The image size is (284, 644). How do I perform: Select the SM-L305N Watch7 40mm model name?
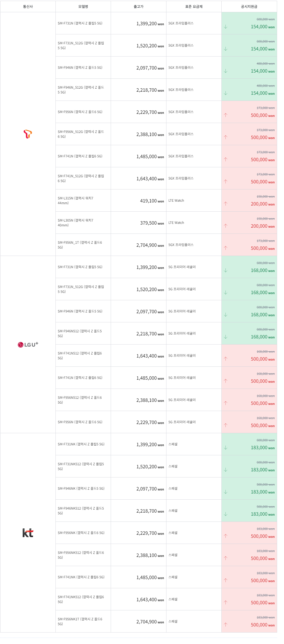(76, 223)
